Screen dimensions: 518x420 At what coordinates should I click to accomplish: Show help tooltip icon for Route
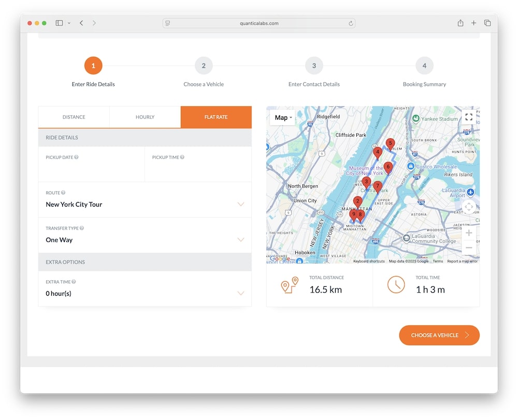pyautogui.click(x=63, y=193)
